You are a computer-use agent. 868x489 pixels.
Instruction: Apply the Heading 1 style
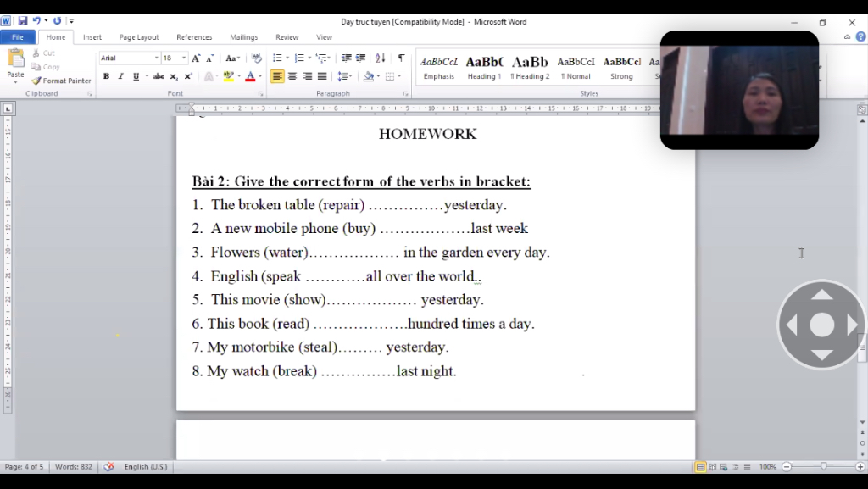[484, 68]
